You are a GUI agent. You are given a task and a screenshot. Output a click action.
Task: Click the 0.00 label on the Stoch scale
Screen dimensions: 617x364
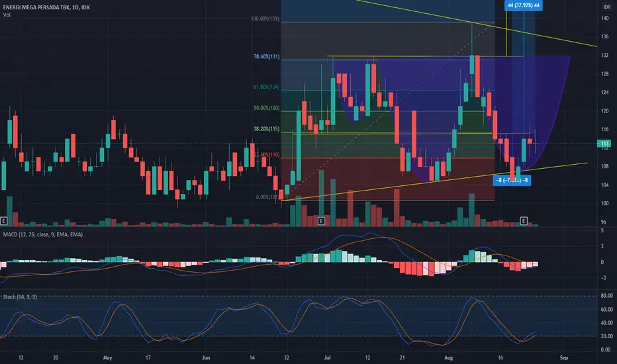(606, 350)
